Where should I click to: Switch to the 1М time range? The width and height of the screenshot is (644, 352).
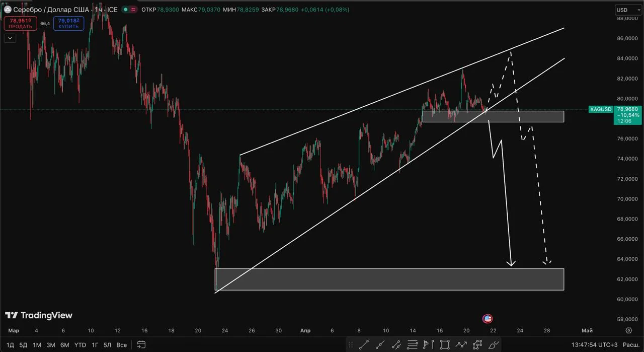[37, 345]
